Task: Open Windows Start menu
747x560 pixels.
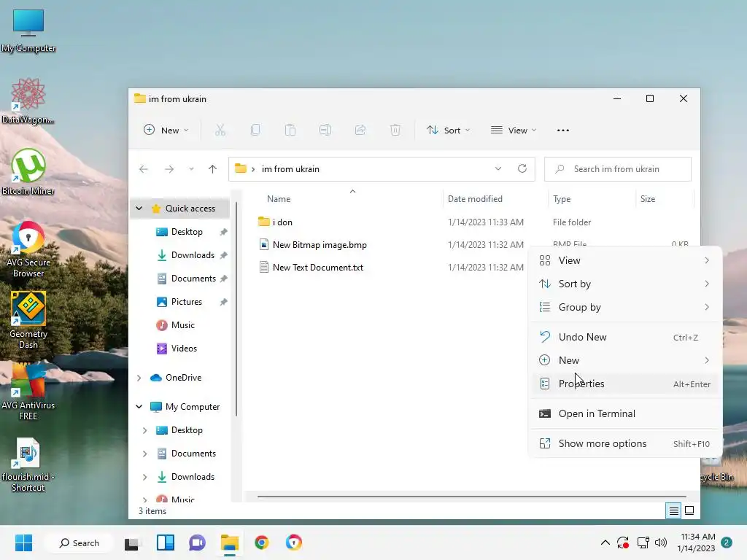Action: tap(23, 542)
